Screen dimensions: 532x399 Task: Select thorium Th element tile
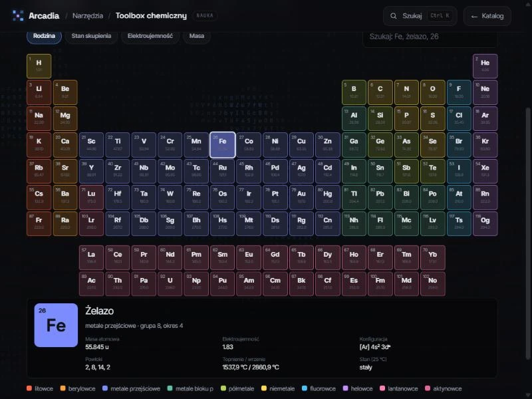tap(118, 284)
